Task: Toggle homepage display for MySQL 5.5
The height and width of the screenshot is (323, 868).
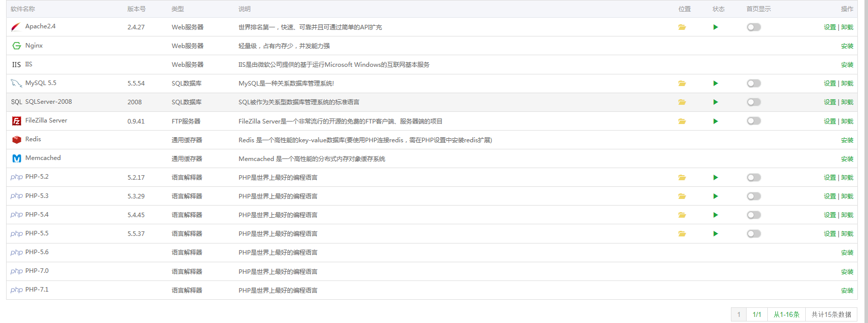Action: click(x=754, y=84)
